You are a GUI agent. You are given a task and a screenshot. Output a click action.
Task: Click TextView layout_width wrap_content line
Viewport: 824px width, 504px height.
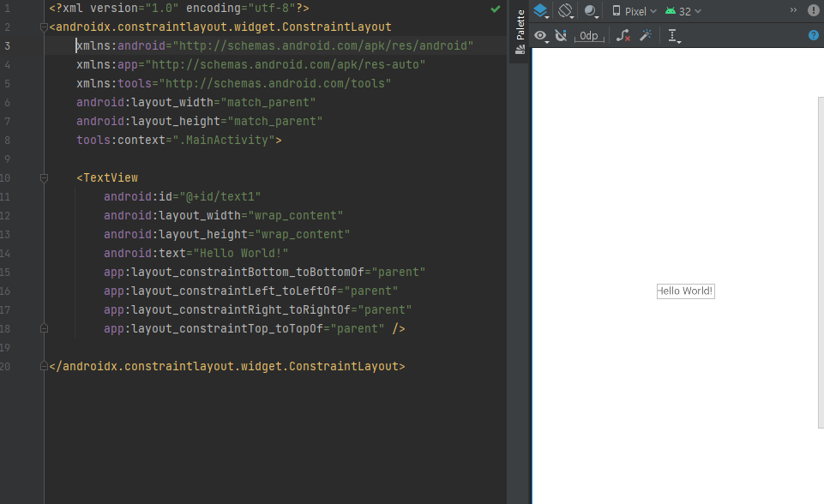(223, 215)
